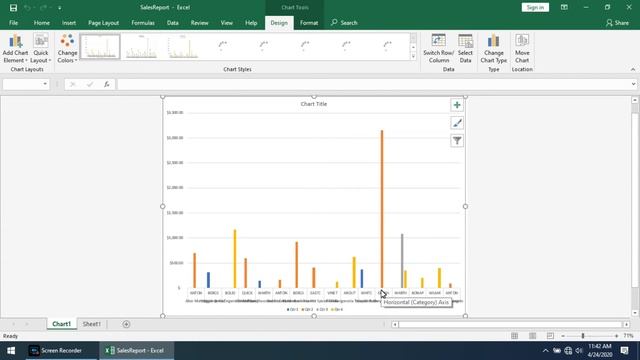Viewport: 640px width, 360px height.
Task: Switch to Normal view in status bar
Action: click(514, 336)
